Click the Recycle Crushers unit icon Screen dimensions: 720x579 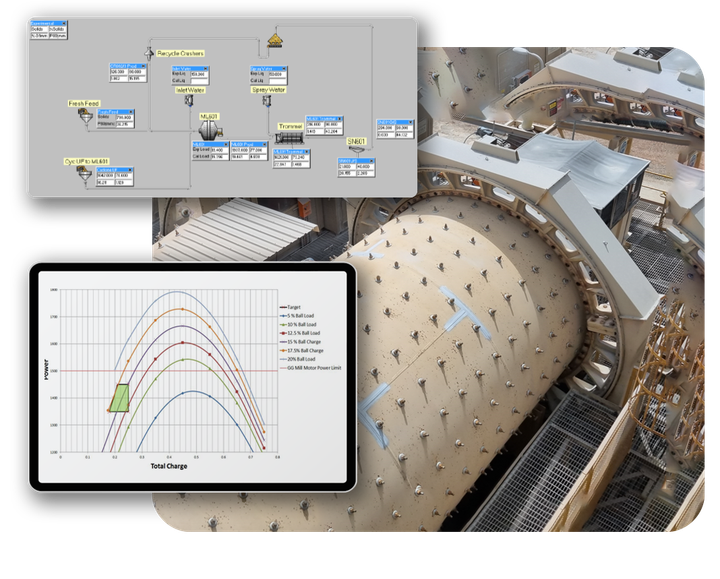149,53
